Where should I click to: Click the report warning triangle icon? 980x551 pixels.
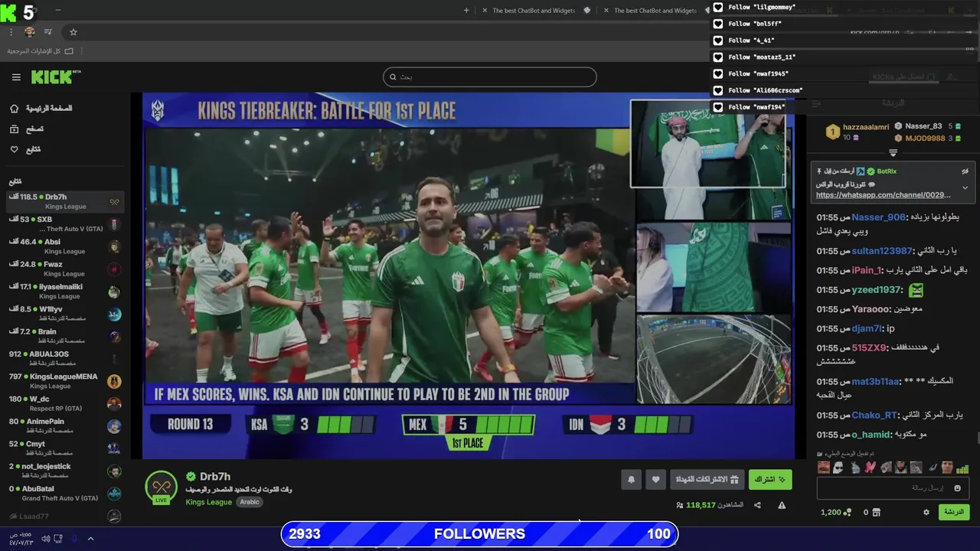pos(782,505)
